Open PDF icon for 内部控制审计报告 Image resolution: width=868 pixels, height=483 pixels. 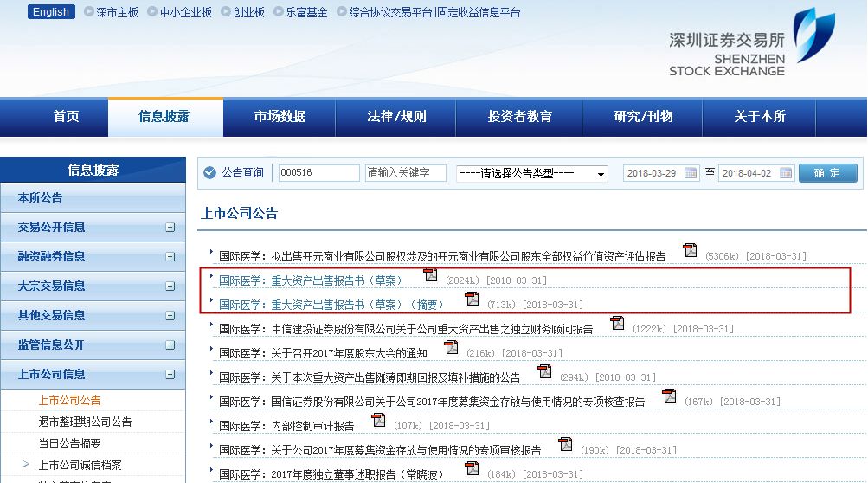click(x=379, y=421)
